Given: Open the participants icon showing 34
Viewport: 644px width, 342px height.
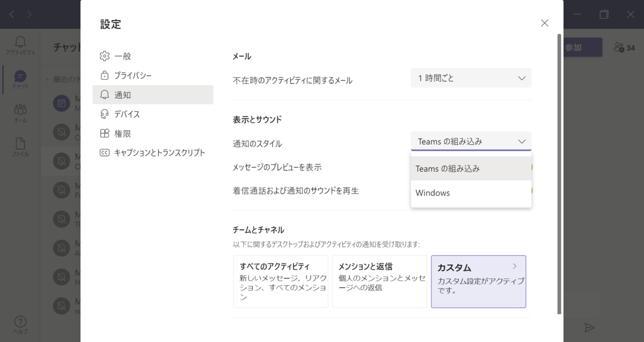Looking at the screenshot, I should click(x=624, y=48).
